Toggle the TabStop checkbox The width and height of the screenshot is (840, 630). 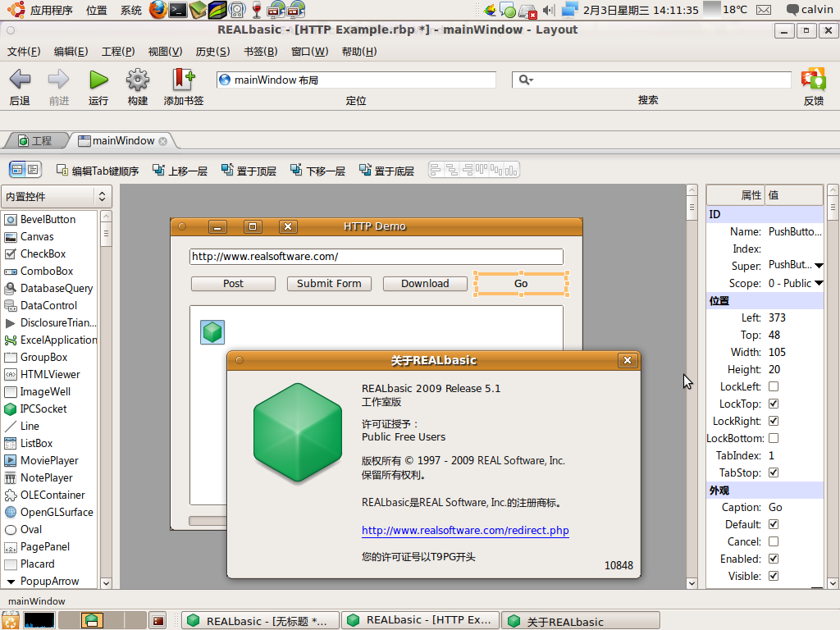click(x=774, y=473)
